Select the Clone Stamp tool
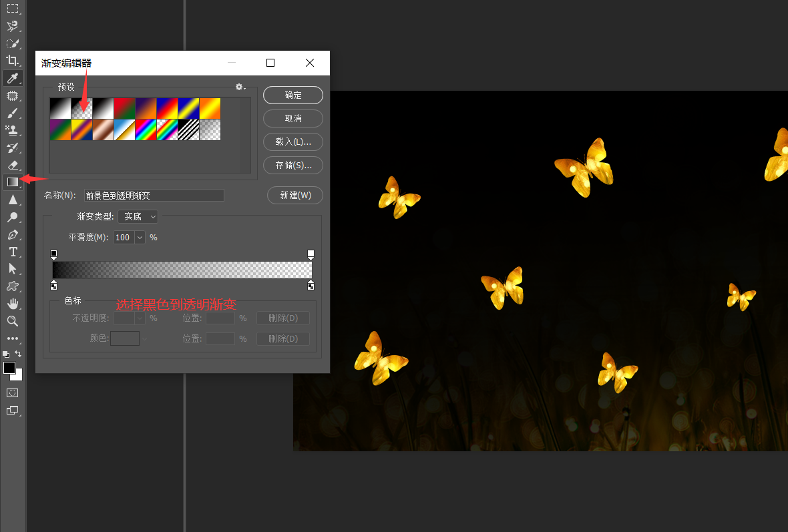The image size is (788, 532). point(13,130)
